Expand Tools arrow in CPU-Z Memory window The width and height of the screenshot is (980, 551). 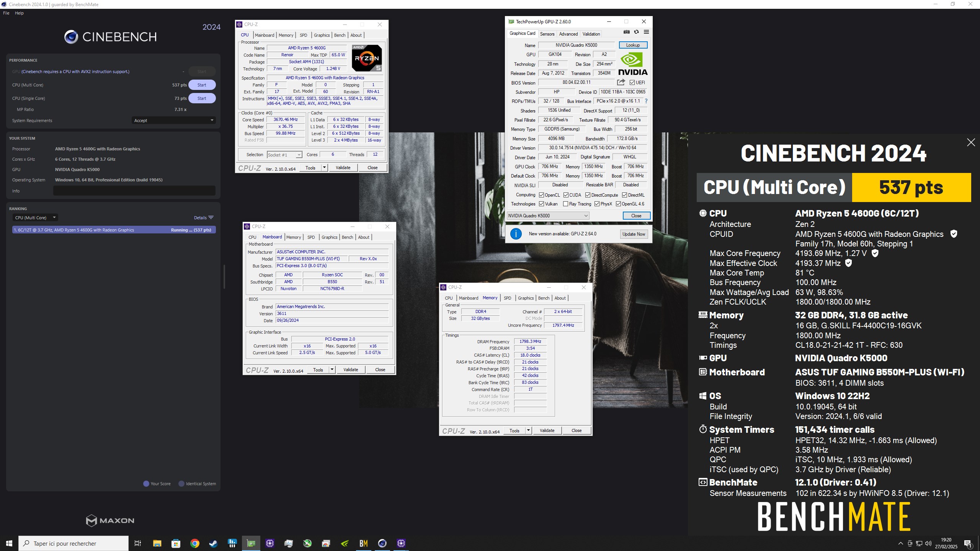coord(528,430)
